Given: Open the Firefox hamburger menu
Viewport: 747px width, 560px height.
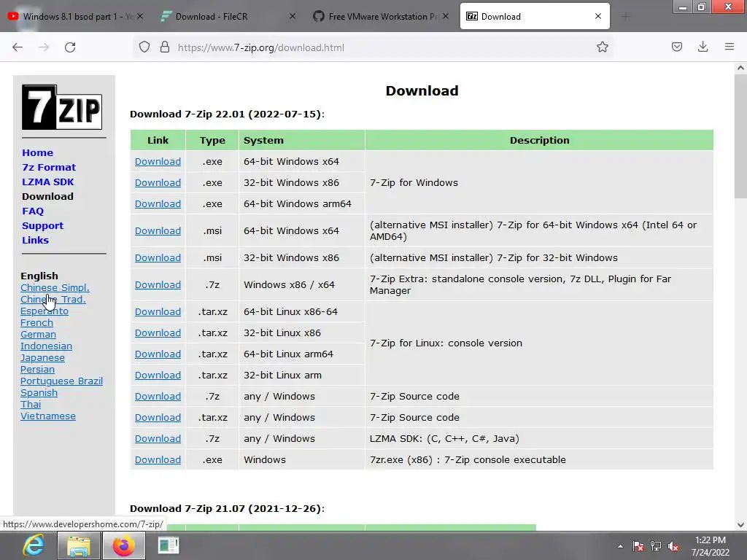Looking at the screenshot, I should tap(729, 47).
